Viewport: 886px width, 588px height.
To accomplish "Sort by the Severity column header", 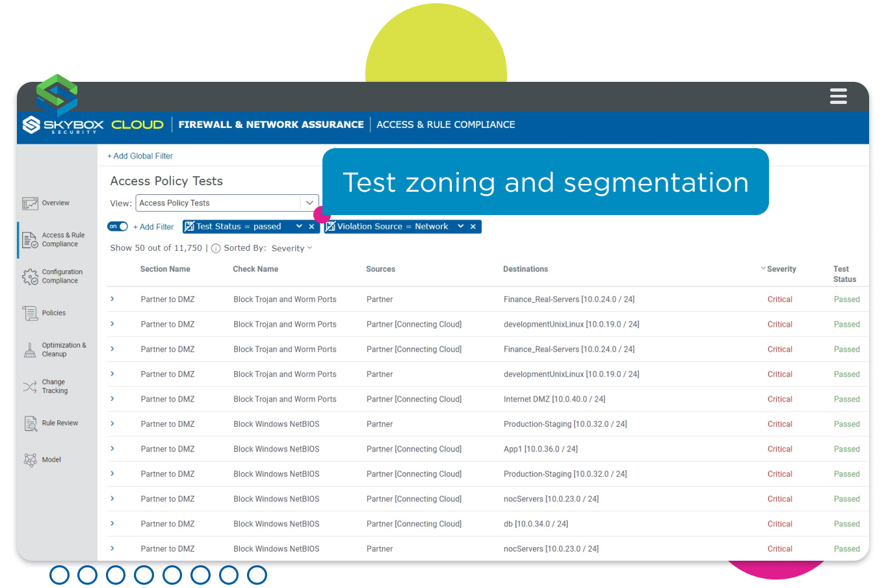I will pos(781,269).
